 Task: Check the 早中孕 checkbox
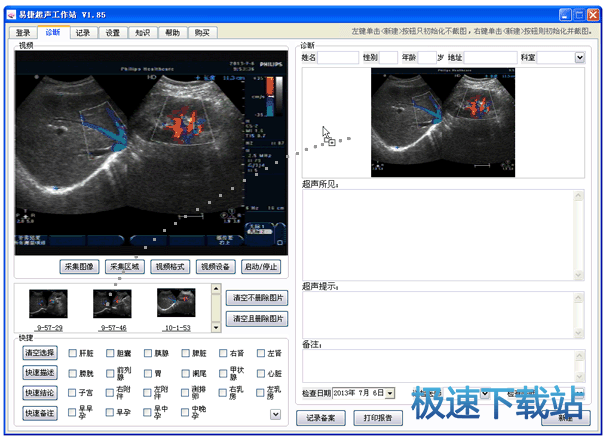click(148, 413)
